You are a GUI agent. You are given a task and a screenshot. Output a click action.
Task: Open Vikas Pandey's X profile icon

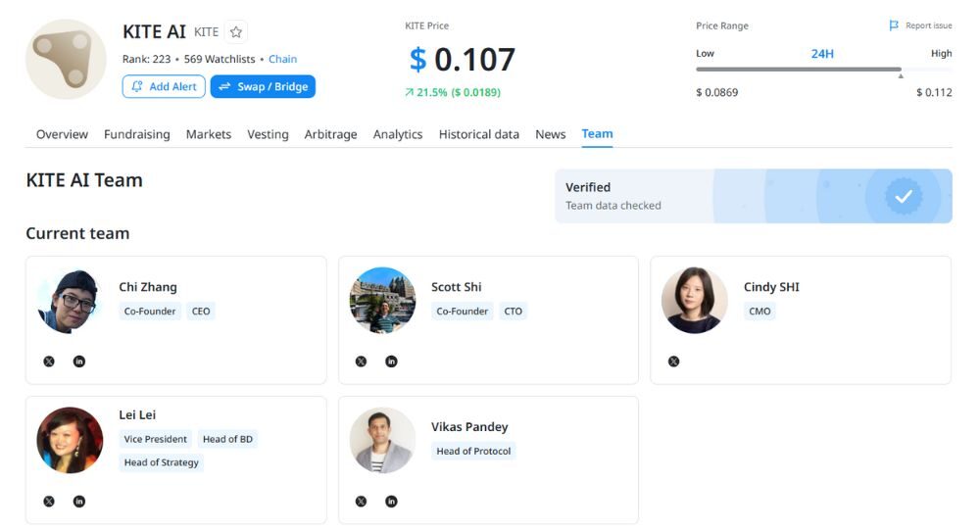point(361,502)
